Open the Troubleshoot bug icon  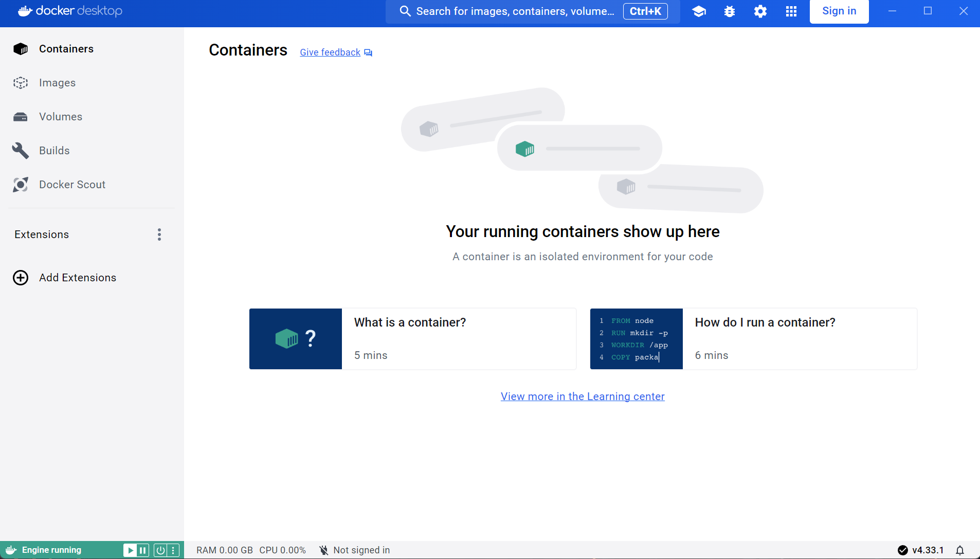tap(730, 11)
